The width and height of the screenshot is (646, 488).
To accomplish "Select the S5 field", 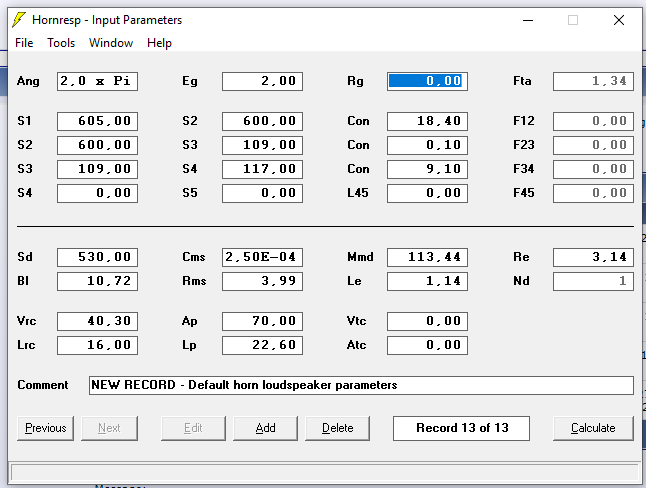I will 262,193.
